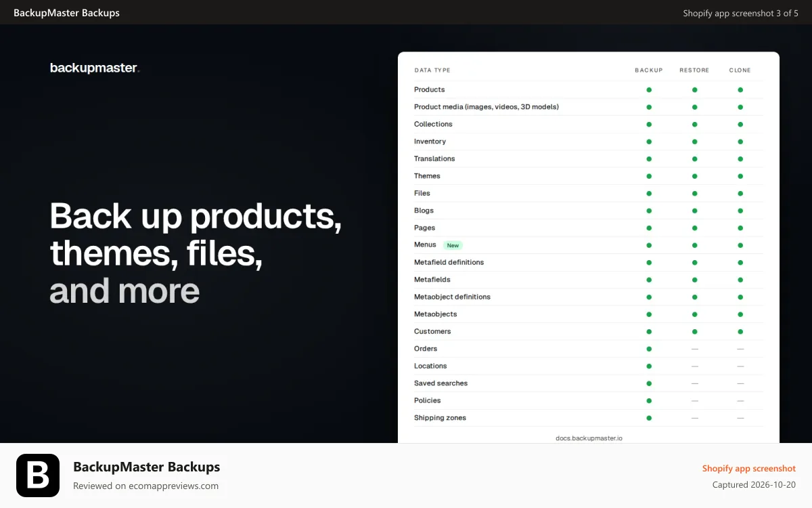Click the green Restore dot for Products
812x508 pixels.
point(694,89)
